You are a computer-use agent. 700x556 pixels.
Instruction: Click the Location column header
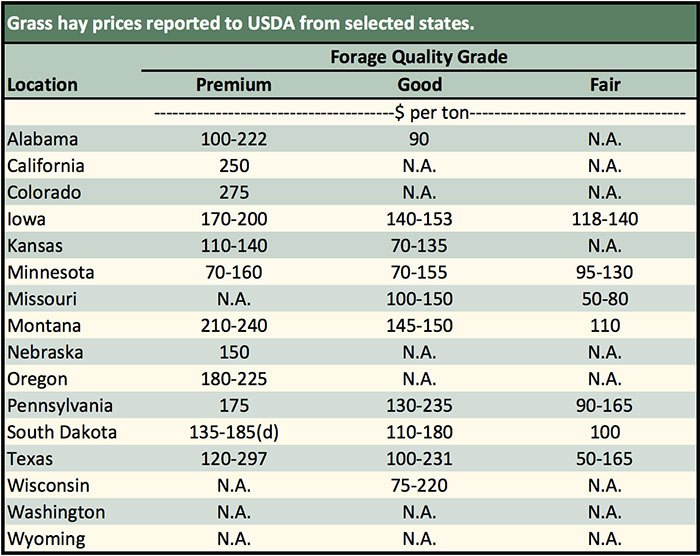pyautogui.click(x=42, y=85)
